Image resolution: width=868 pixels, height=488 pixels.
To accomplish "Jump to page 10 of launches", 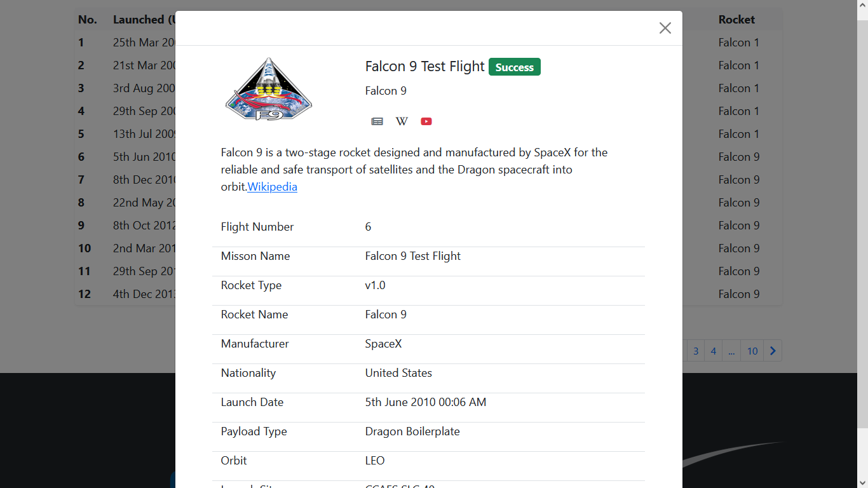I will 752,351.
